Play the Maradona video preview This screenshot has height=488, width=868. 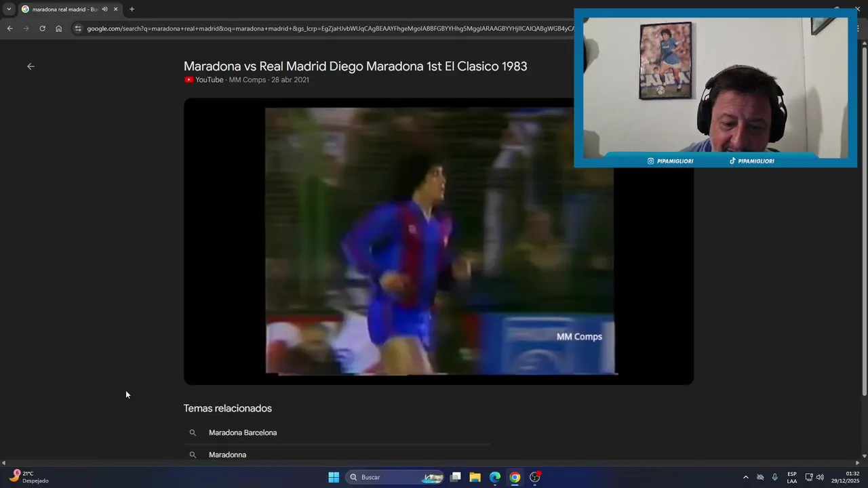pyautogui.click(x=439, y=241)
